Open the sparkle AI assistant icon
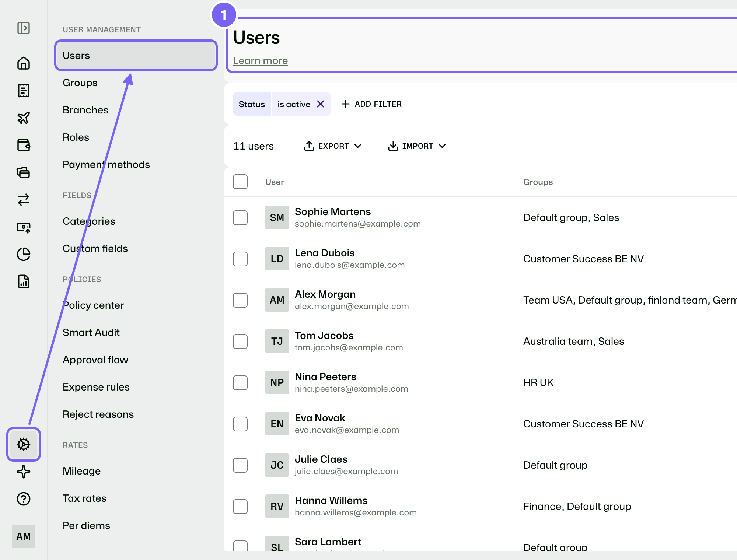This screenshot has width=737, height=560. point(24,472)
